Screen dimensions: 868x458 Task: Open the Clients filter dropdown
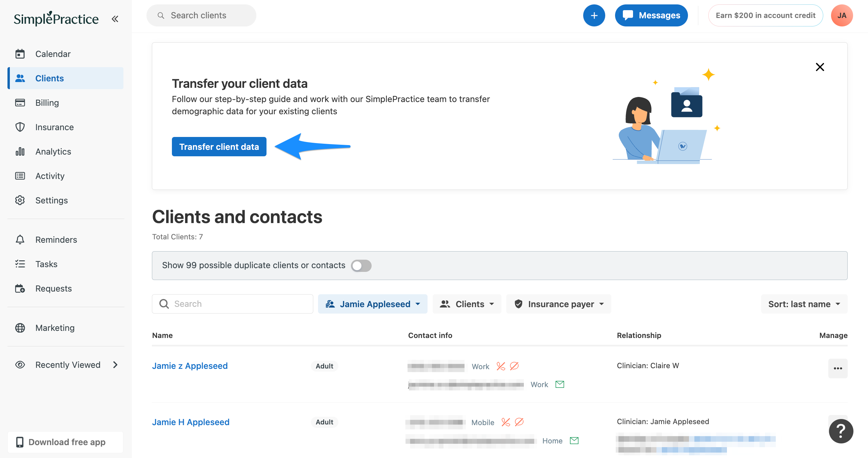pos(467,304)
